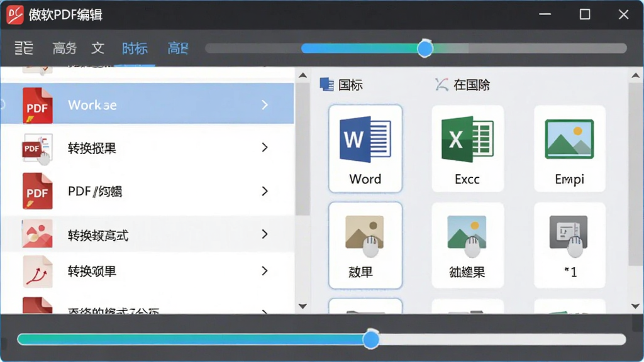
Task: Select the Workse list row text
Action: (92, 105)
